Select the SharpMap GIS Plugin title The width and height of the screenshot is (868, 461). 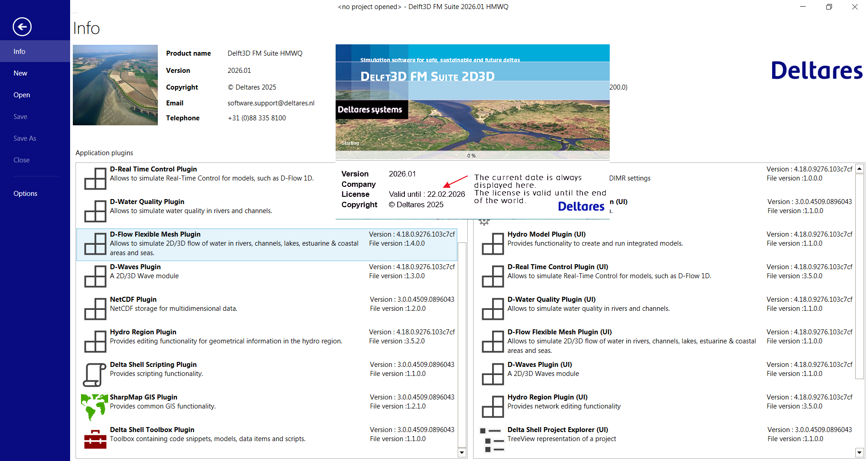(x=143, y=397)
